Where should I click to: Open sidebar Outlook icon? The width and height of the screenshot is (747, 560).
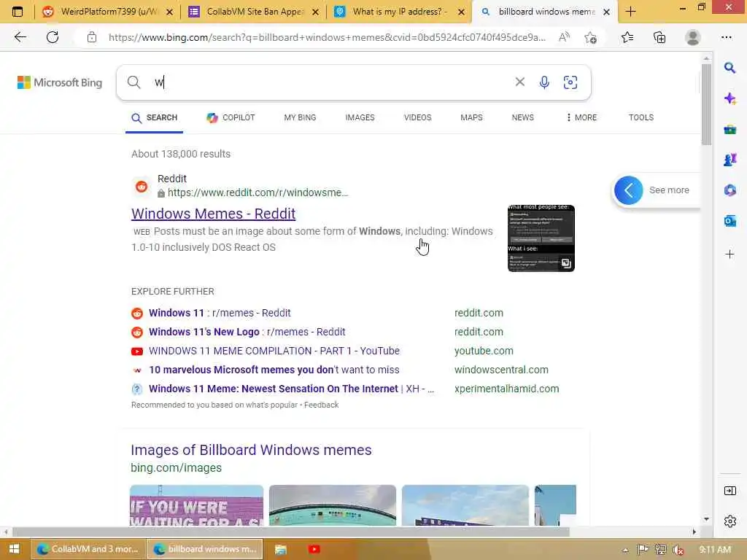tap(729, 221)
